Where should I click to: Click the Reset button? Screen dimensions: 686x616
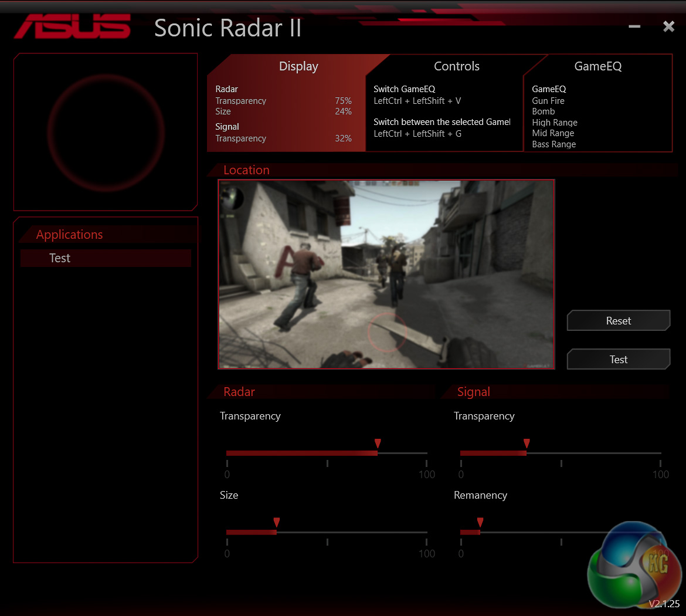tap(618, 321)
